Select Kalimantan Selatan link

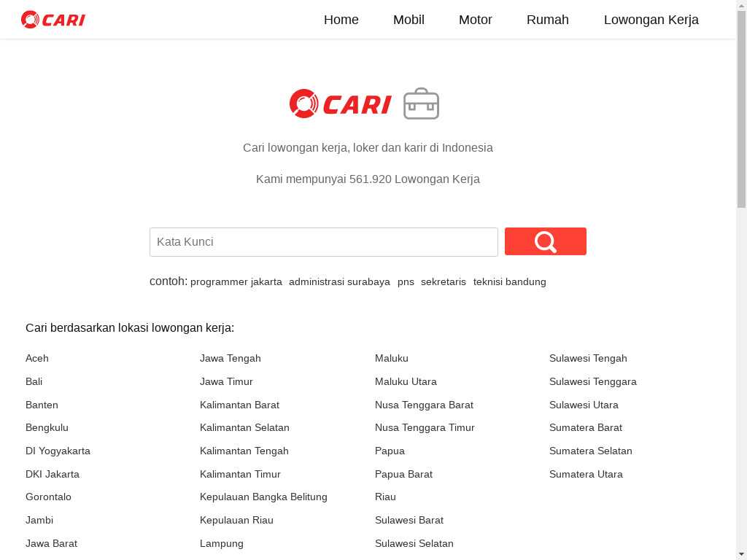(x=245, y=427)
